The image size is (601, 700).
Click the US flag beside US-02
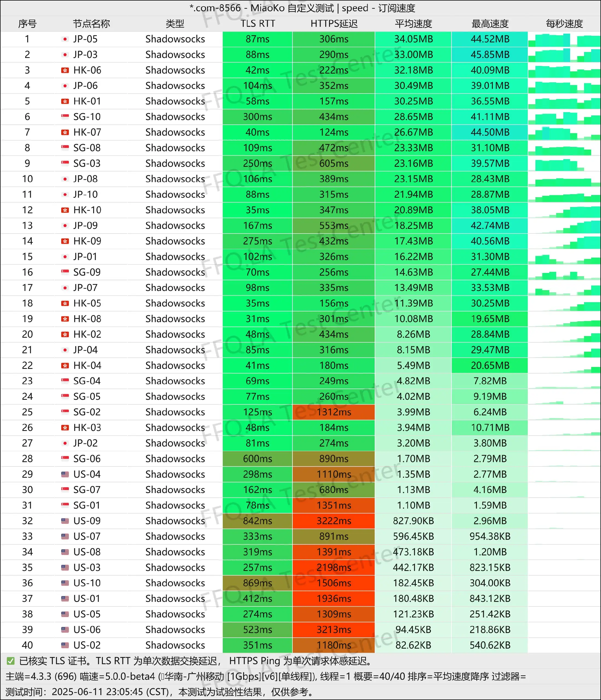[65, 645]
